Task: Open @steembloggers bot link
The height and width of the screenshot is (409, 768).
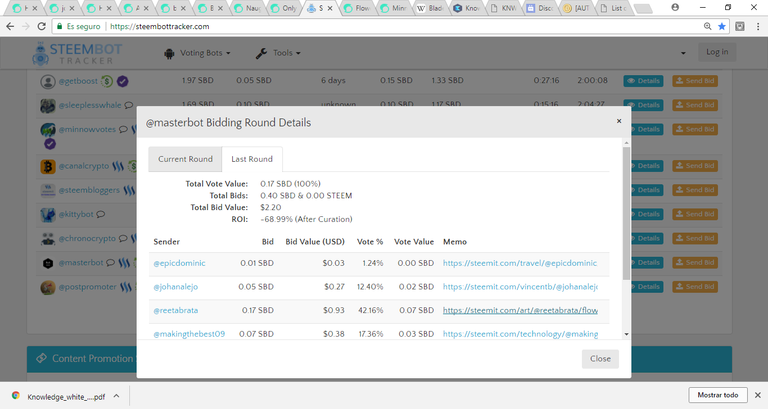Action: tap(89, 190)
